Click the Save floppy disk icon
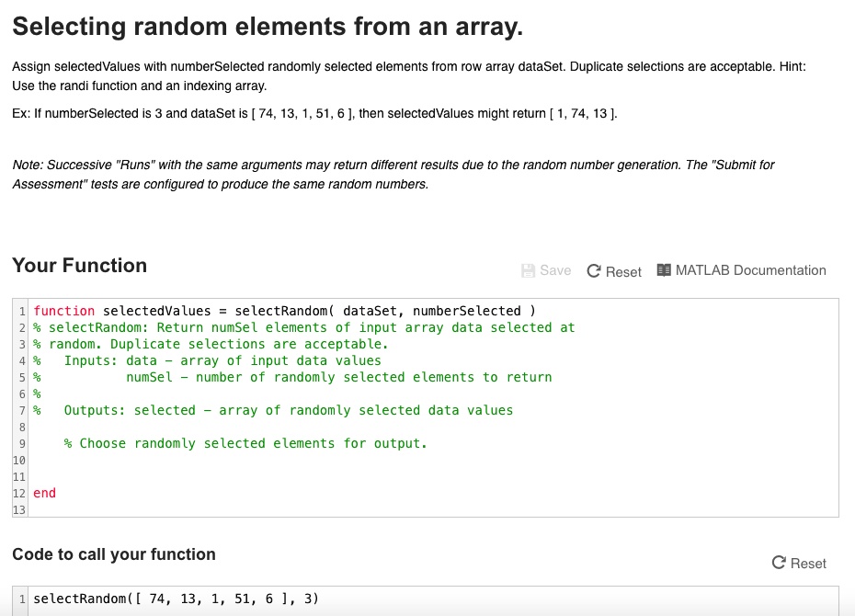855x616 pixels. 528,271
